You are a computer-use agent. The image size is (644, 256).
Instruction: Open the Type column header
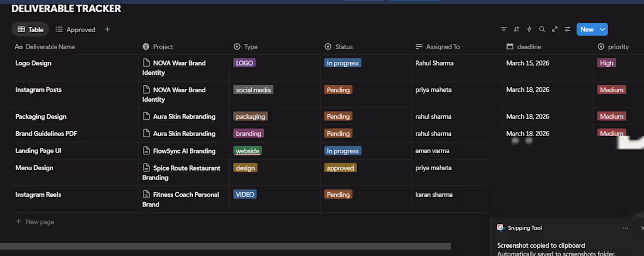(246, 47)
